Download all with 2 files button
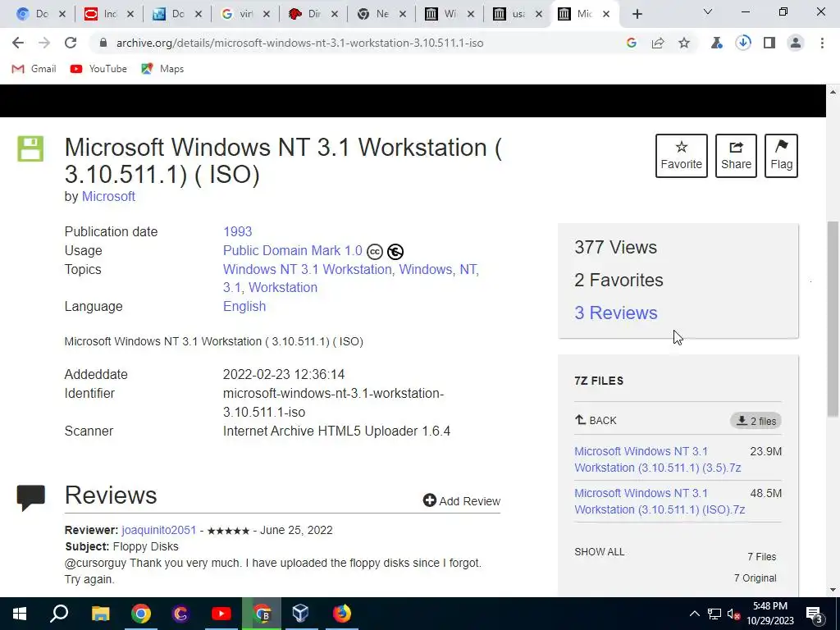This screenshot has width=840, height=630. (756, 421)
